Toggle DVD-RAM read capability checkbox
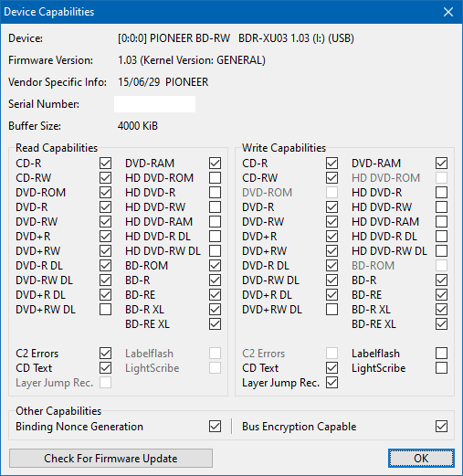The image size is (463, 476). tap(215, 164)
